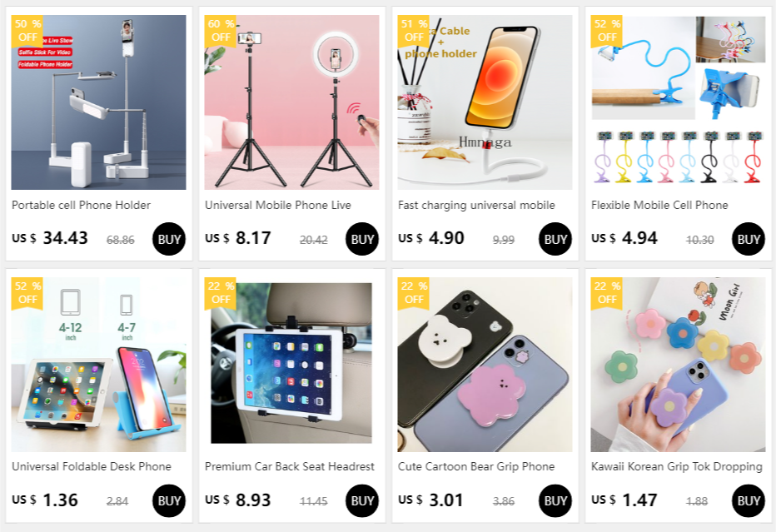
Task: Open the flower grip tok product image
Action: click(x=678, y=364)
